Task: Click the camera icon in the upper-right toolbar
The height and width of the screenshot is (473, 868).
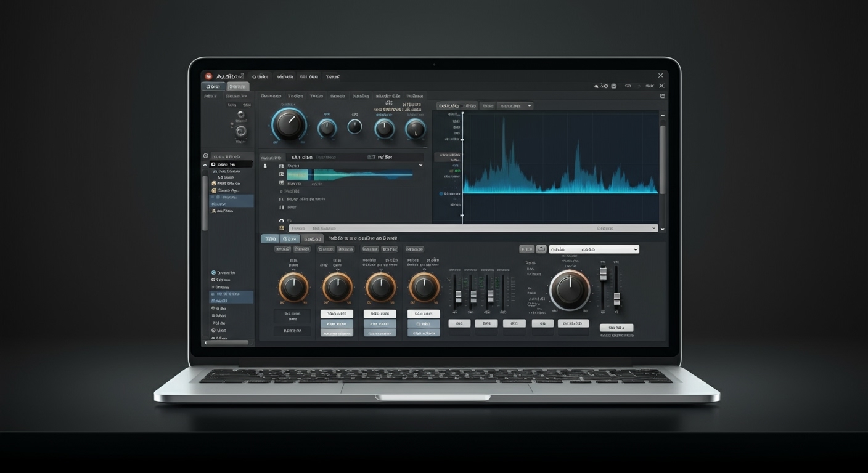Action: click(x=614, y=86)
